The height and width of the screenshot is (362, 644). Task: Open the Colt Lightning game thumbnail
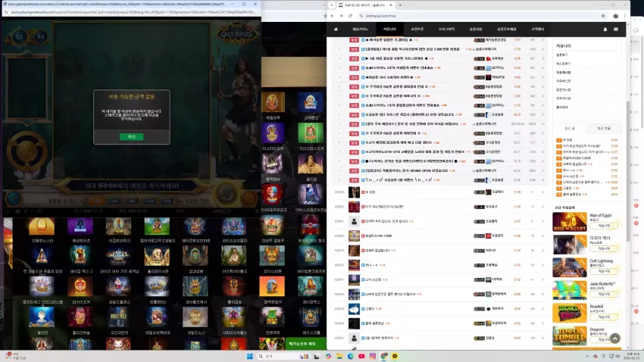(569, 267)
